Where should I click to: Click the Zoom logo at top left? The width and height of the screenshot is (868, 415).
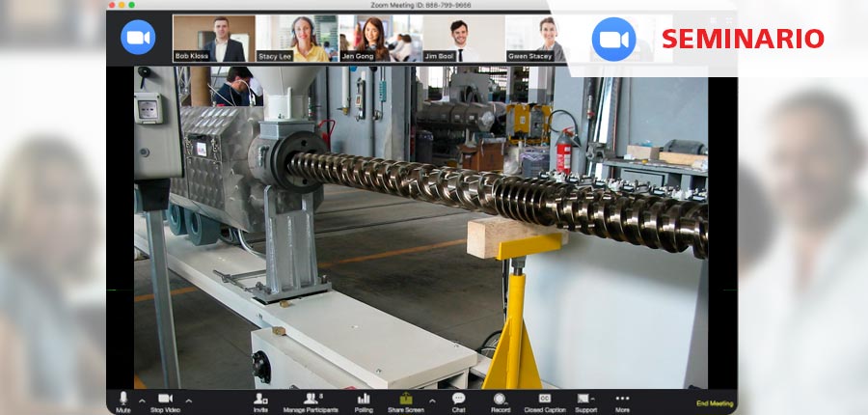point(138,37)
